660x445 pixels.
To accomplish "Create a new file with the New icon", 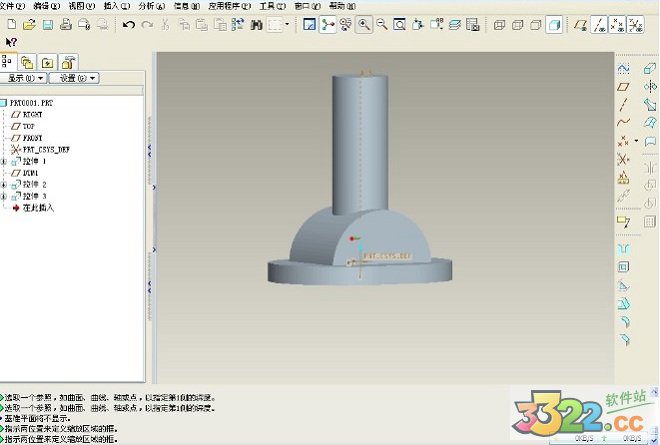I will click(12, 25).
